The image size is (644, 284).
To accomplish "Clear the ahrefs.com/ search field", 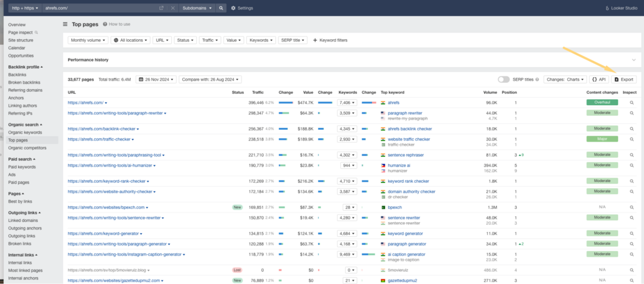I will click(172, 8).
